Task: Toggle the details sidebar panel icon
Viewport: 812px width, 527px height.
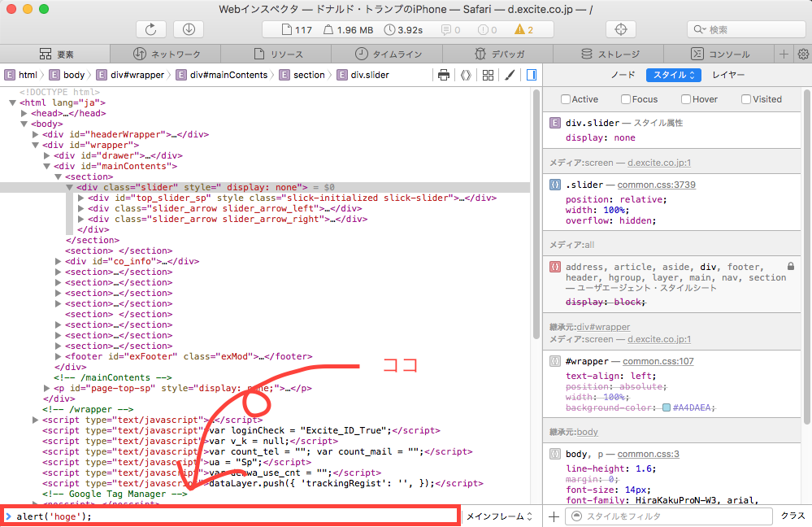Action: click(532, 75)
